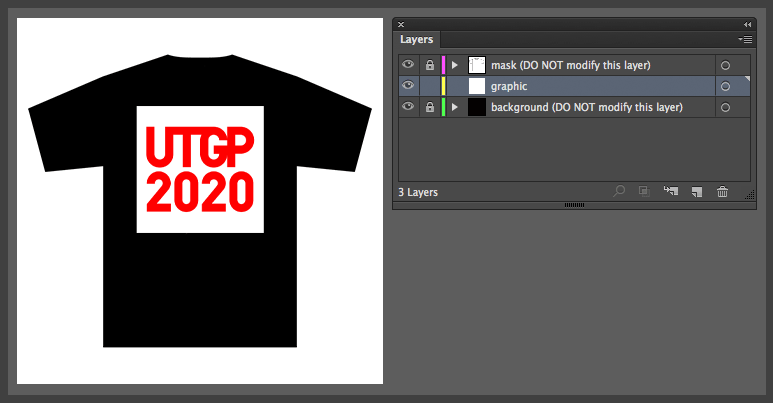The width and height of the screenshot is (773, 403).
Task: Click Create New Layer icon
Action: (697, 191)
